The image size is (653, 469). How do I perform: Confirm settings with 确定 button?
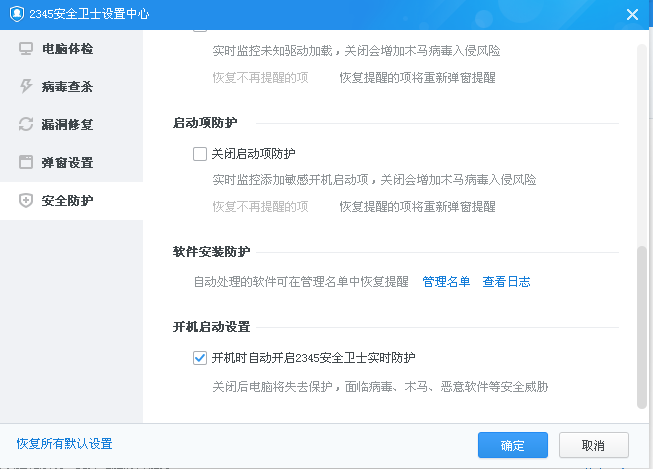[x=513, y=445]
